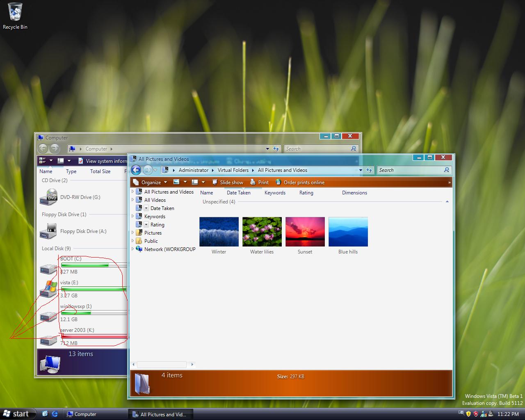Click the server 2003 drive usage bar
Viewport: 525px width, 420px height.
tap(94, 336)
